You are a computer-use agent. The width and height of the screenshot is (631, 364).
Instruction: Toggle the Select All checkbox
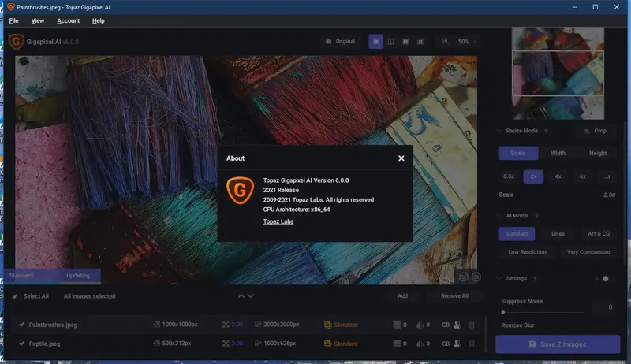click(x=15, y=296)
